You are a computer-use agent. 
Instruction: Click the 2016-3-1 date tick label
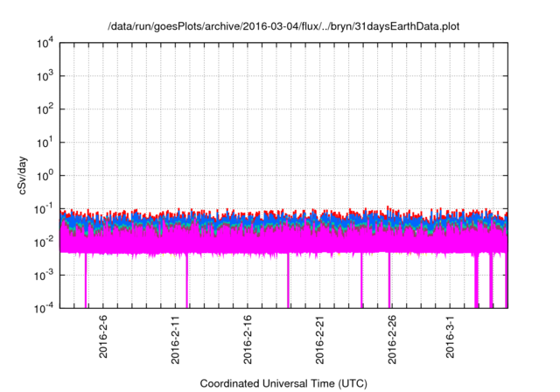click(x=450, y=336)
